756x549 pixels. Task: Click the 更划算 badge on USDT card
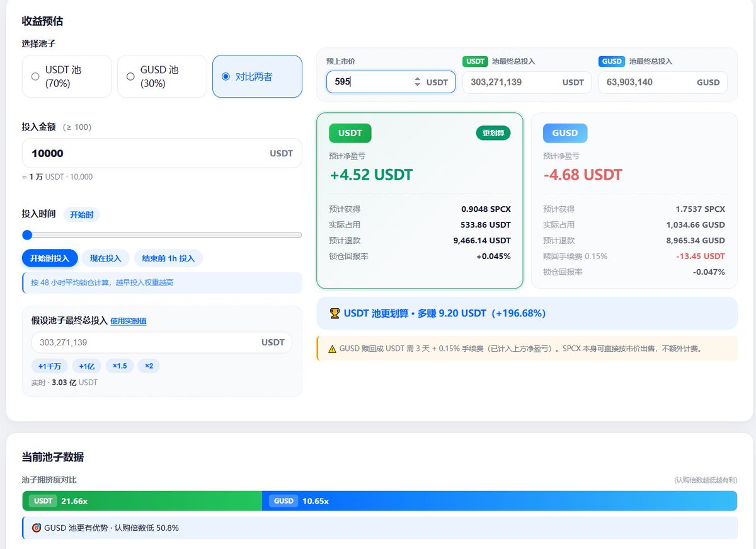coord(493,133)
